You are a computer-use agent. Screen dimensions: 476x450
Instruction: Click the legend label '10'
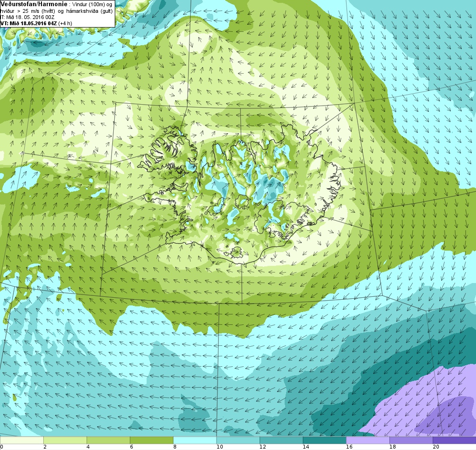coord(219,447)
